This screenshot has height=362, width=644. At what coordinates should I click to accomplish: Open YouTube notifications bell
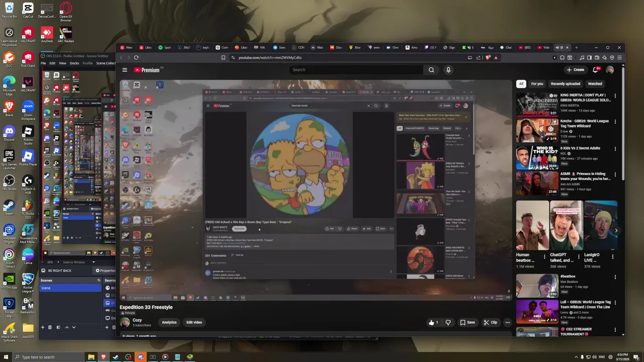pyautogui.click(x=596, y=70)
